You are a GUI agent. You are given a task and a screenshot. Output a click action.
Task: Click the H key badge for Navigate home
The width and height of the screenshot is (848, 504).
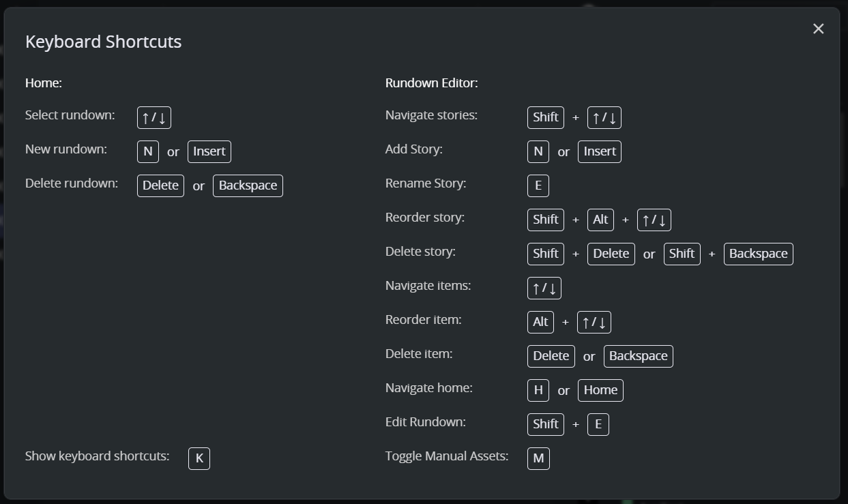pos(538,390)
